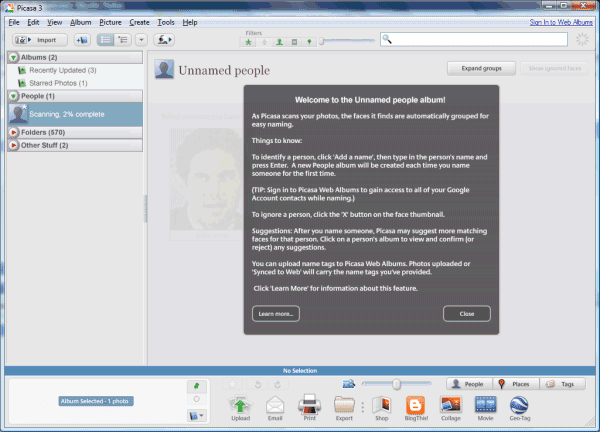The height and width of the screenshot is (432, 600).
Task: Click the Email envelope icon
Action: tap(275, 408)
